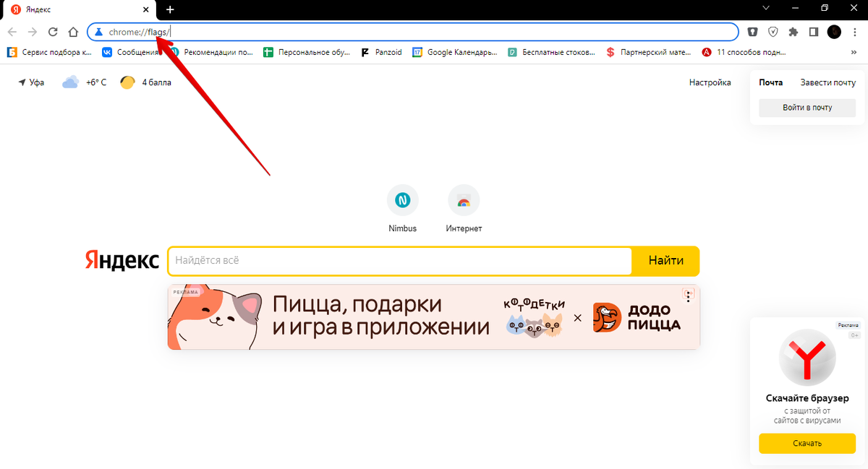
Task: Open bookmark Бесплатные стоков...
Action: pyautogui.click(x=552, y=52)
